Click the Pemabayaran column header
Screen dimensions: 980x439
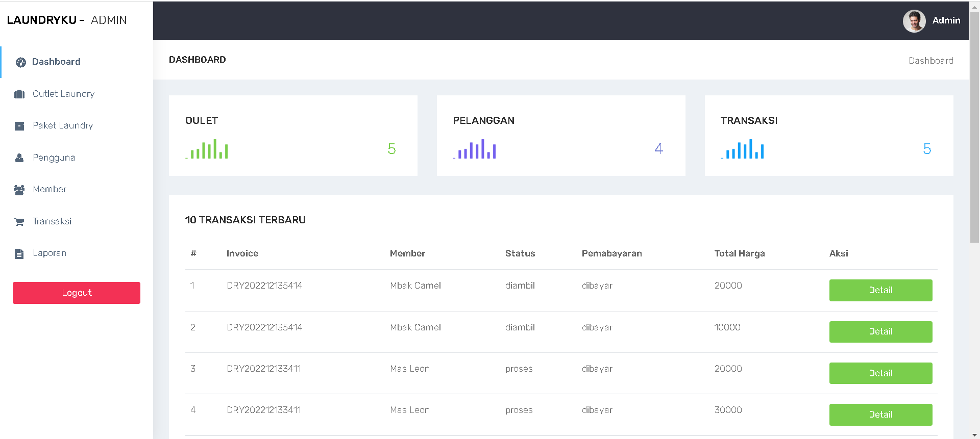click(x=612, y=253)
